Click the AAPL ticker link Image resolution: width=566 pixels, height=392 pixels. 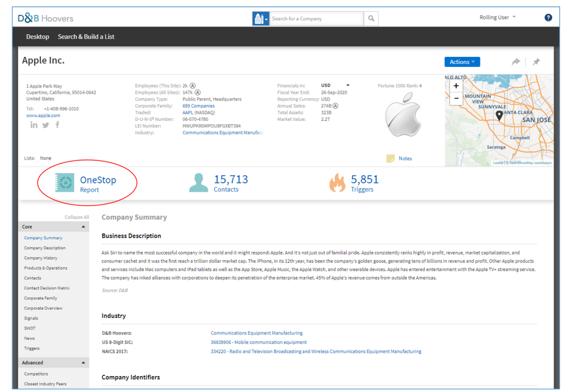[x=188, y=113]
